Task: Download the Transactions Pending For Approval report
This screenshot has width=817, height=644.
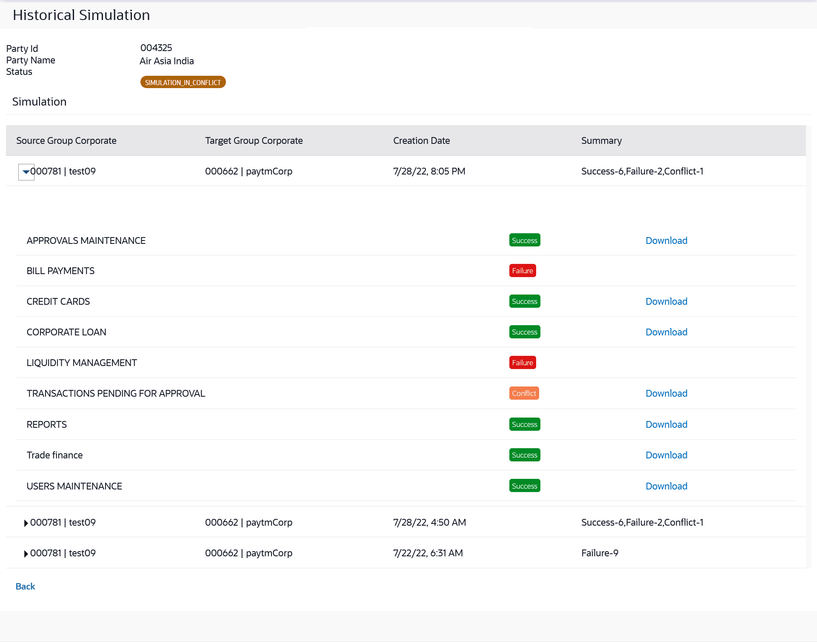Action: (666, 393)
